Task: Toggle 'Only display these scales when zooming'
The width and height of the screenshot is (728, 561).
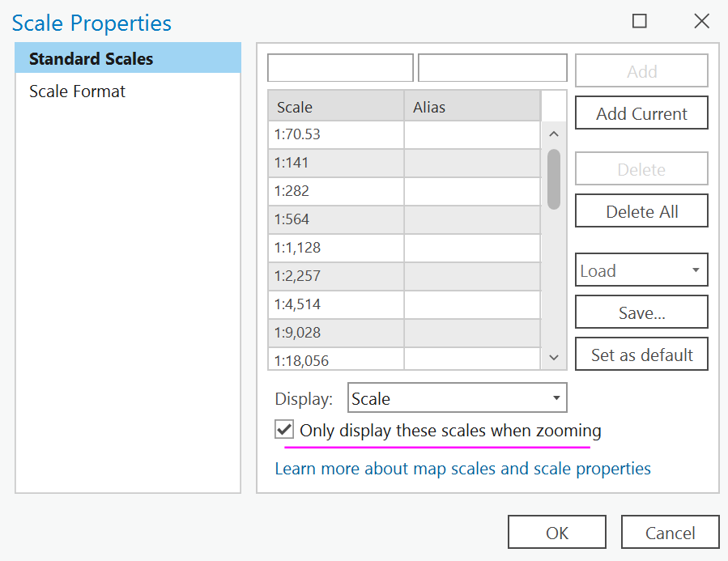Action: click(284, 430)
